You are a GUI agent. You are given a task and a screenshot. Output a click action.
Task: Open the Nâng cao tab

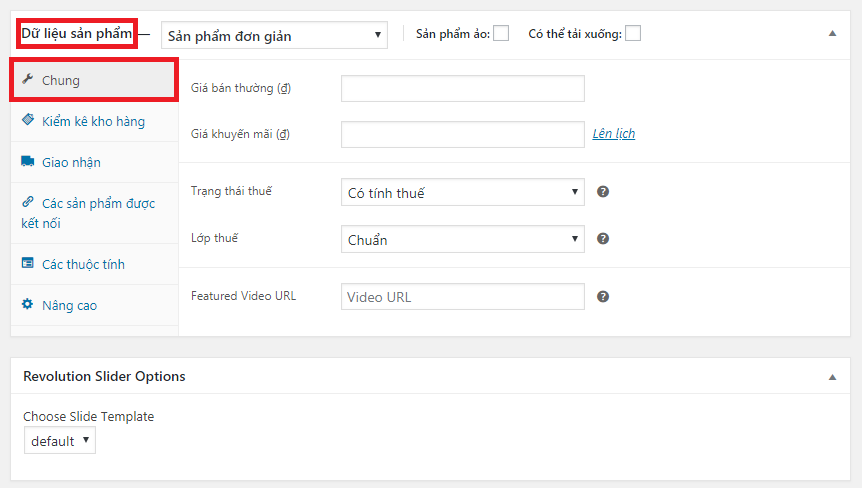pos(69,305)
